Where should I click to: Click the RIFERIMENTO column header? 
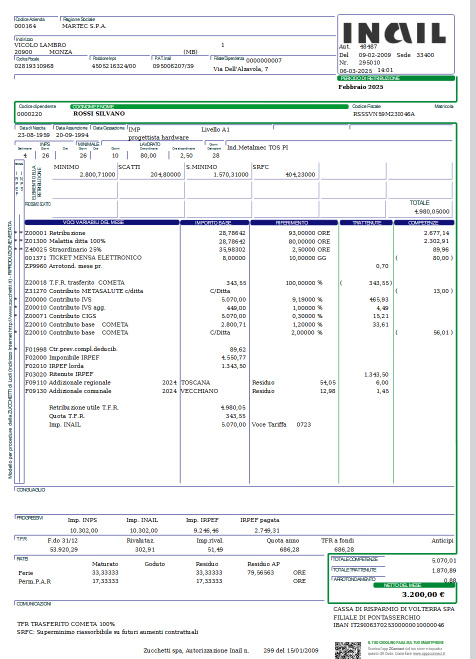pyautogui.click(x=294, y=222)
